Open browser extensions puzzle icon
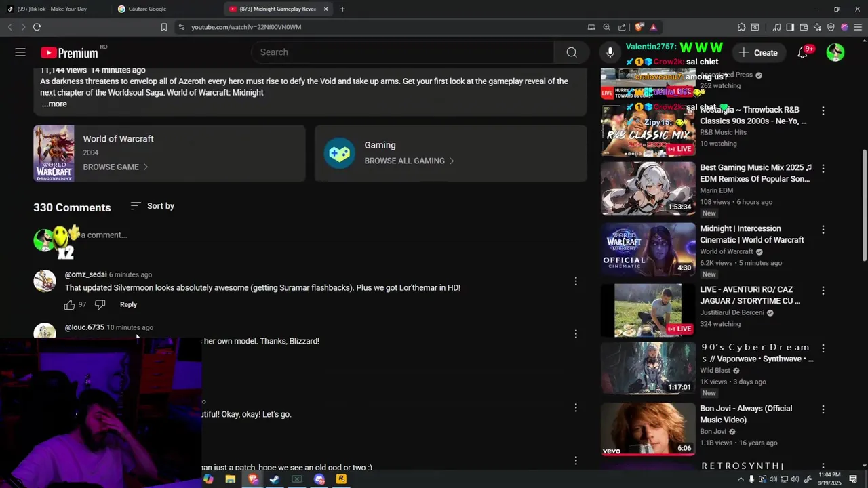 (741, 27)
